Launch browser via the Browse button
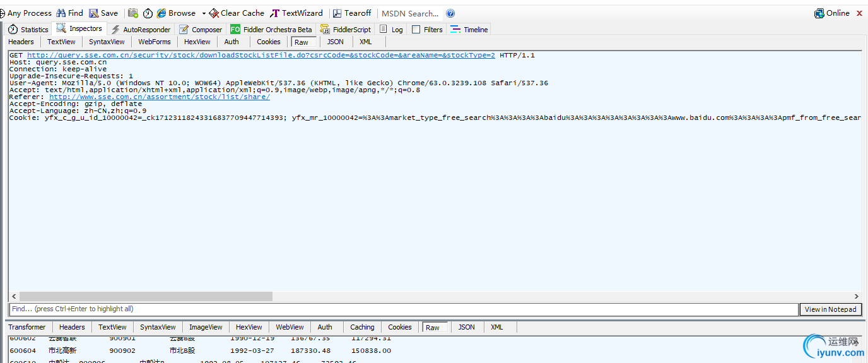This screenshot has width=868, height=363. 176,13
